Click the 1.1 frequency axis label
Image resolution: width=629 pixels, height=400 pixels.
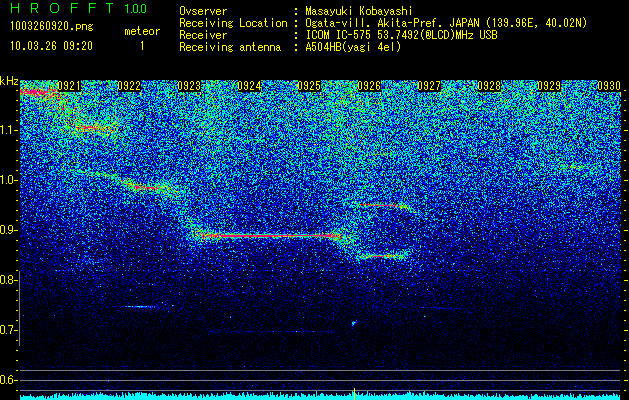[x=8, y=130]
